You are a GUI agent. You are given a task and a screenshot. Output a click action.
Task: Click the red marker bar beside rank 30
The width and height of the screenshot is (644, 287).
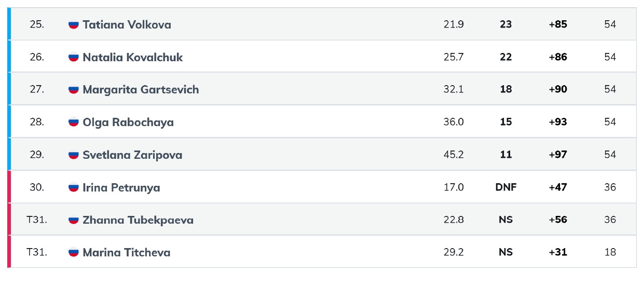(x=9, y=187)
